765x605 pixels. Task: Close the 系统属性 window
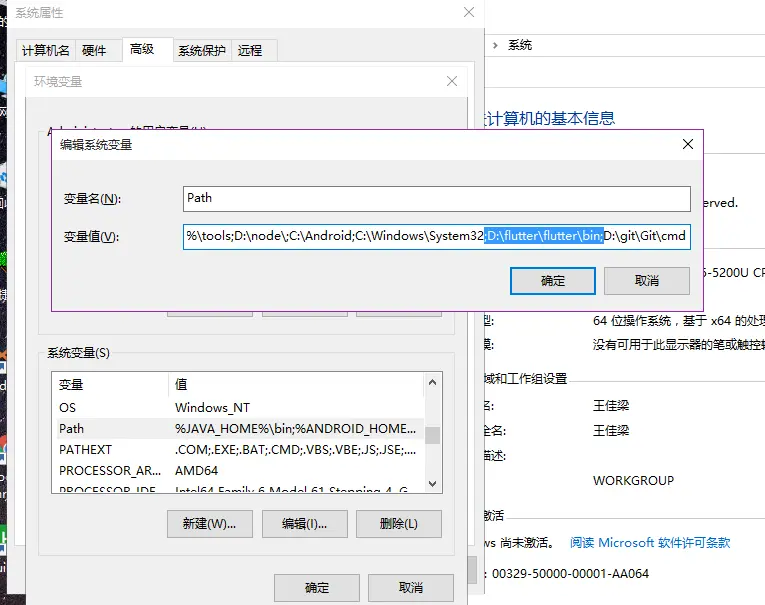coord(469,12)
